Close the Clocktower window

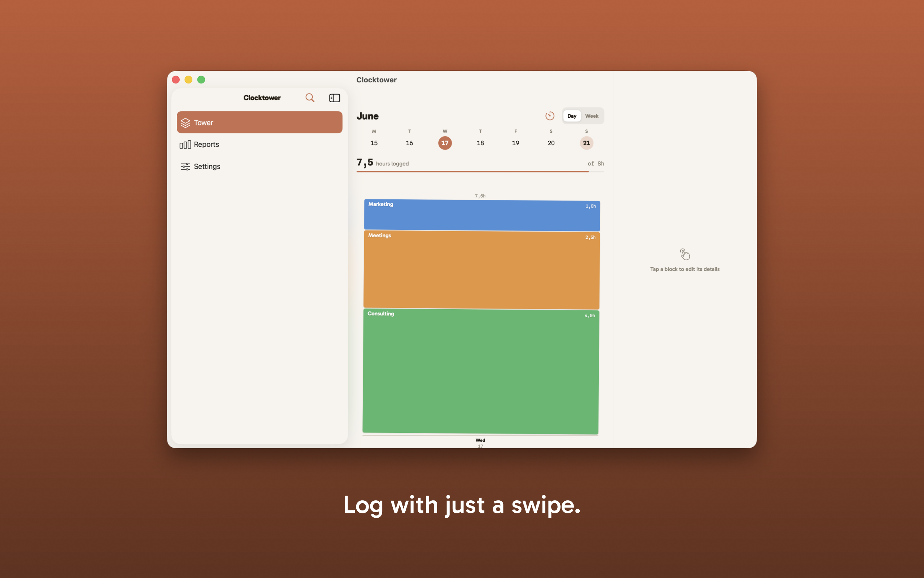pyautogui.click(x=176, y=79)
